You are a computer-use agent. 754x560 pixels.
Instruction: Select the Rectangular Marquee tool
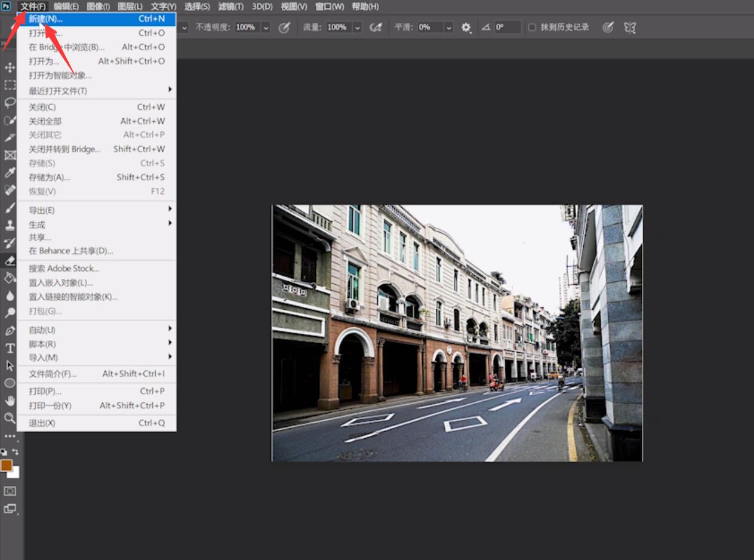[10, 85]
